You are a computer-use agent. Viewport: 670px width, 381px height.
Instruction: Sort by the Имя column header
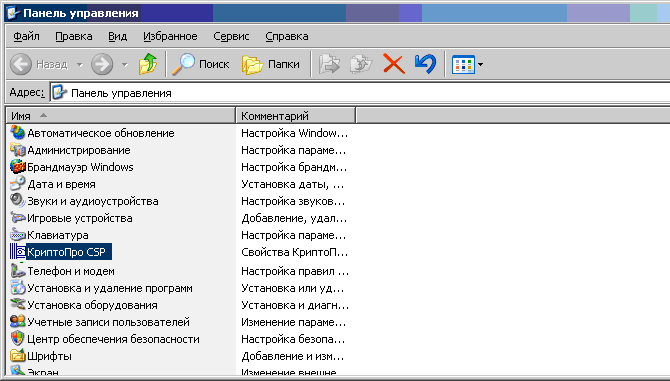[x=120, y=116]
